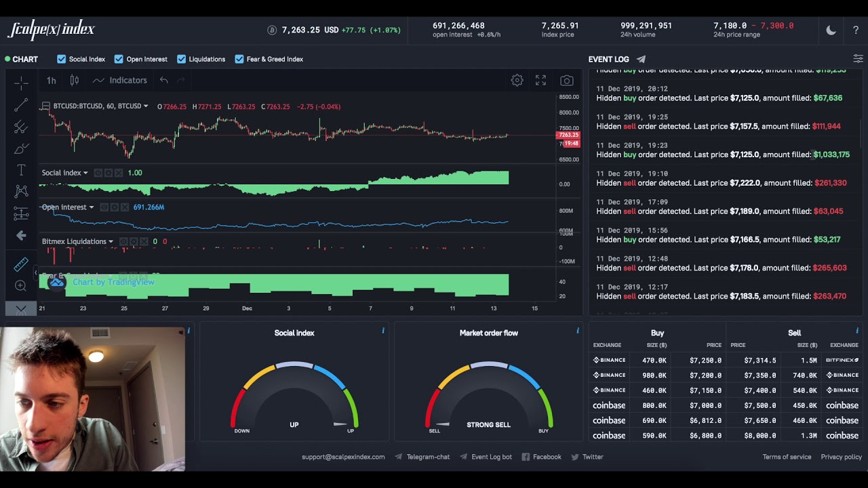Collapse side toolbar small arrow handle

(x=36, y=272)
